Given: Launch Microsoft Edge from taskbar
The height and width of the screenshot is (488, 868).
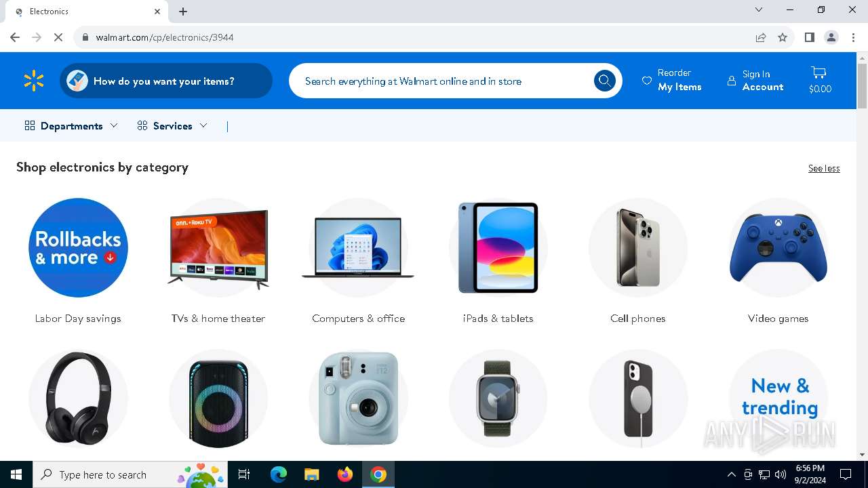Looking at the screenshot, I should point(279,474).
